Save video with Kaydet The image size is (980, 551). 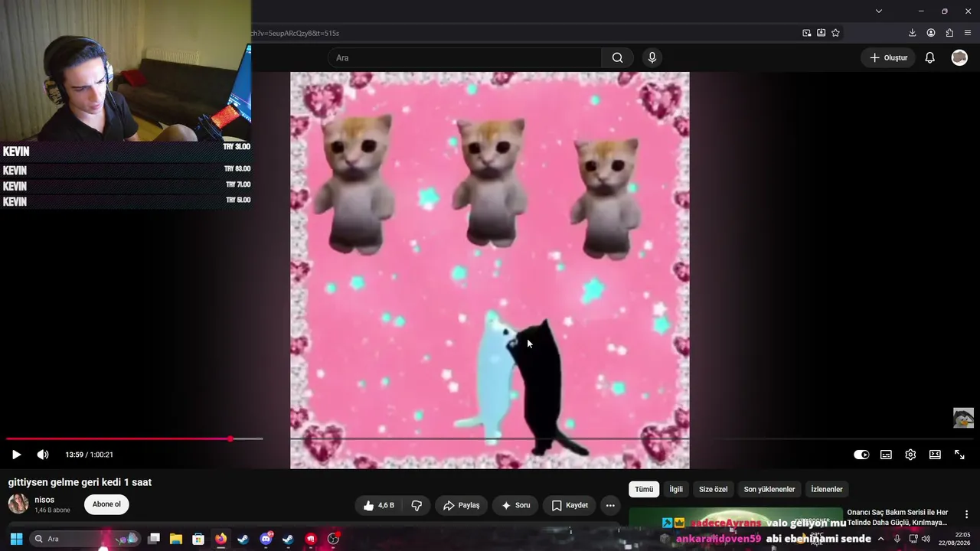point(570,505)
